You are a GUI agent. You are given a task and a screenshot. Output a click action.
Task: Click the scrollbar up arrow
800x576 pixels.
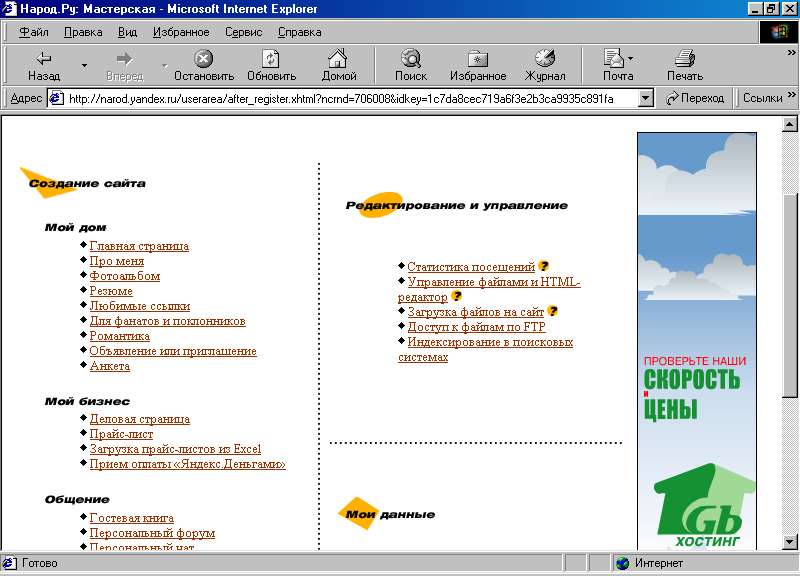click(789, 124)
